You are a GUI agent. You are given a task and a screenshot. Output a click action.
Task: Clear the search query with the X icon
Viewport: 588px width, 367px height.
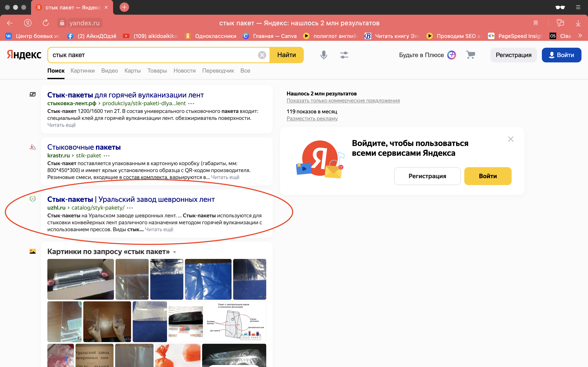coord(262,55)
